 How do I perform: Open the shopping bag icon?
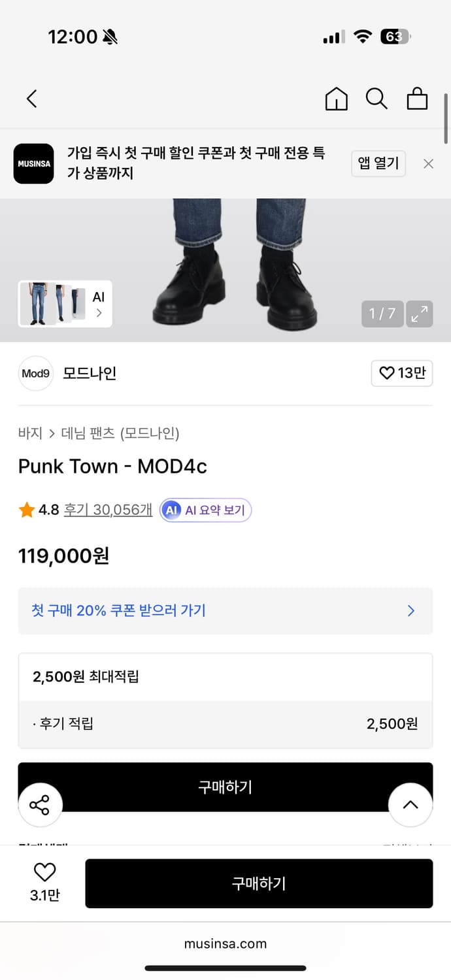click(417, 99)
